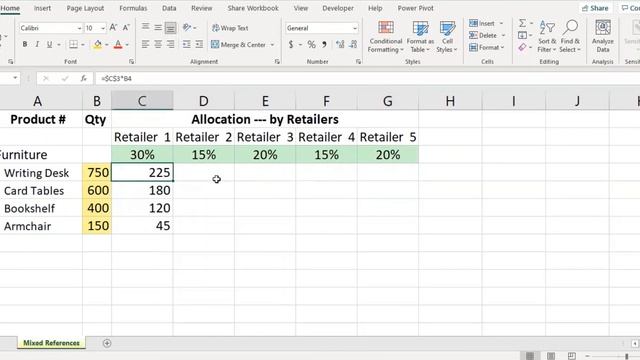640x360 pixels.
Task: Click the Orientation text icon
Action: pyautogui.click(x=187, y=27)
